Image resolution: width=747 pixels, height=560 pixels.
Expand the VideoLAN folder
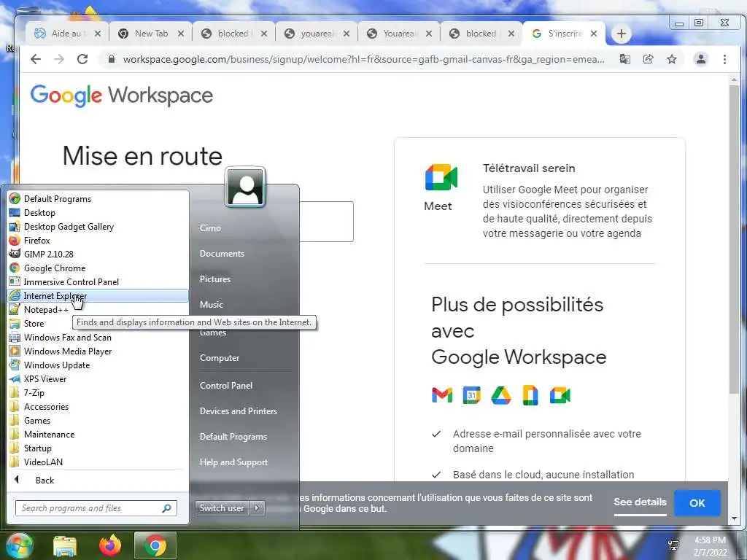pyautogui.click(x=98, y=462)
